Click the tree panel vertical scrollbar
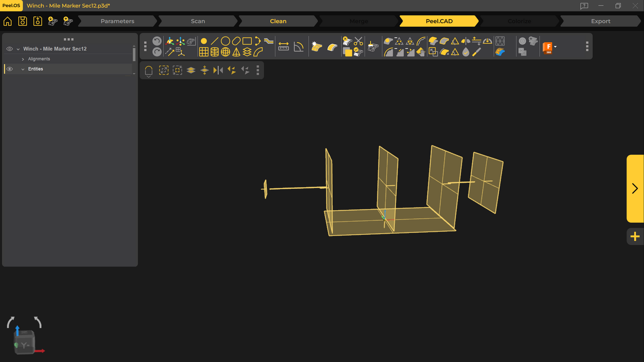 point(134,54)
